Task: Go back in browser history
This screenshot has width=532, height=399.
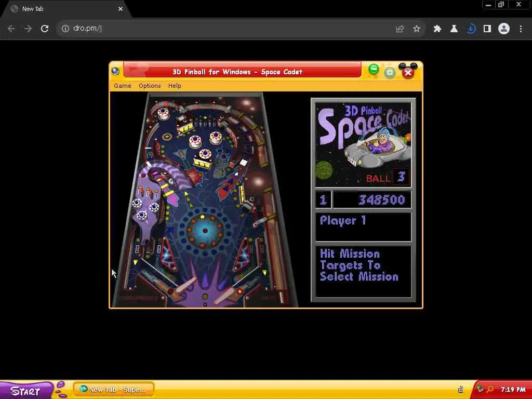Action: pyautogui.click(x=11, y=29)
